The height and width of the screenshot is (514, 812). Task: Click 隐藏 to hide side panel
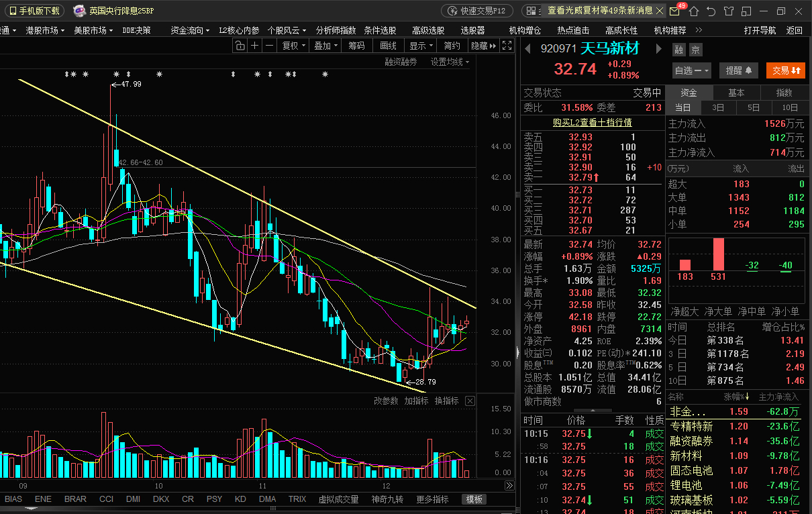click(483, 46)
